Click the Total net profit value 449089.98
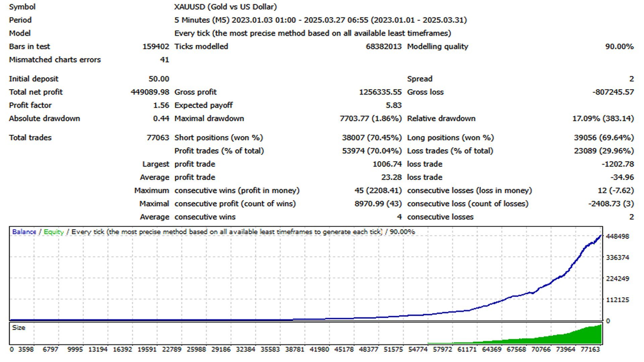The height and width of the screenshot is (362, 644). click(150, 92)
